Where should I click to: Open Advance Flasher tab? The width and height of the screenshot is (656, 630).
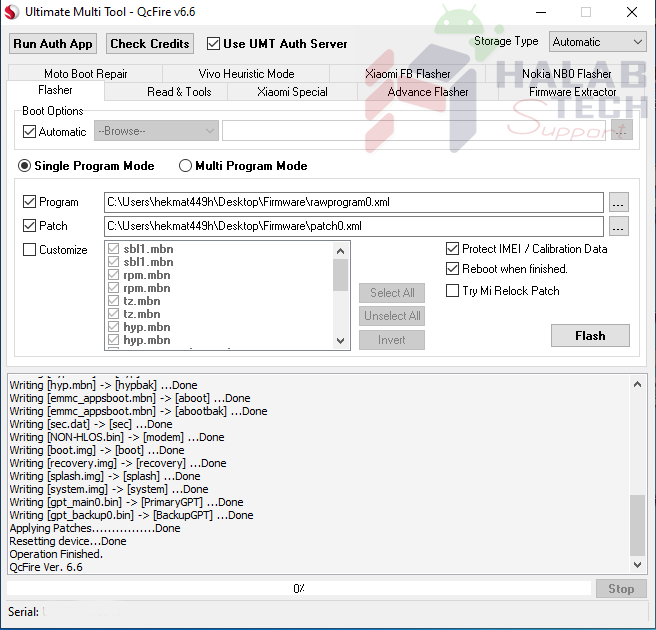428,92
